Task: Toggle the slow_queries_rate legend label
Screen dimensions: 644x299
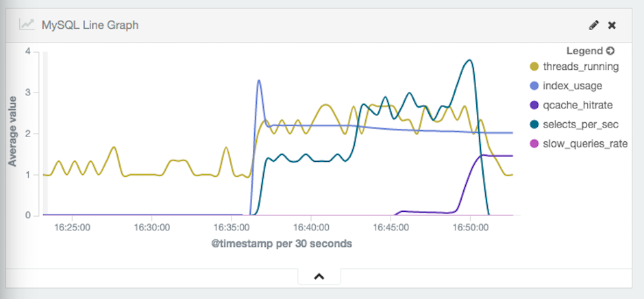Action: pyautogui.click(x=585, y=144)
